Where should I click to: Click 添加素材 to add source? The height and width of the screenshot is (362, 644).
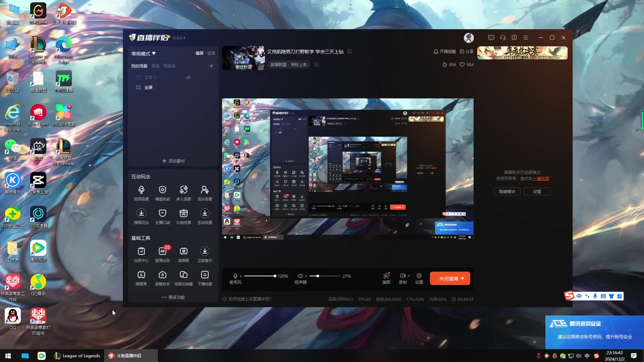coord(173,161)
